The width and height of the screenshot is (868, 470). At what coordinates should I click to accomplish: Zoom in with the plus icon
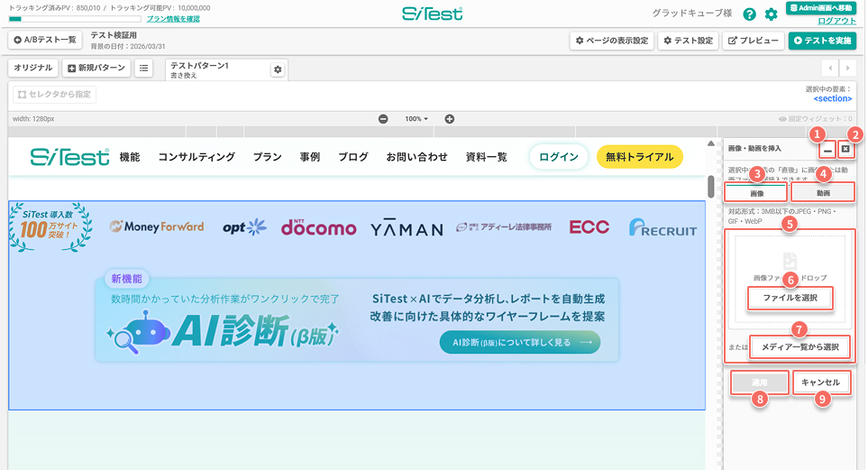pos(450,119)
